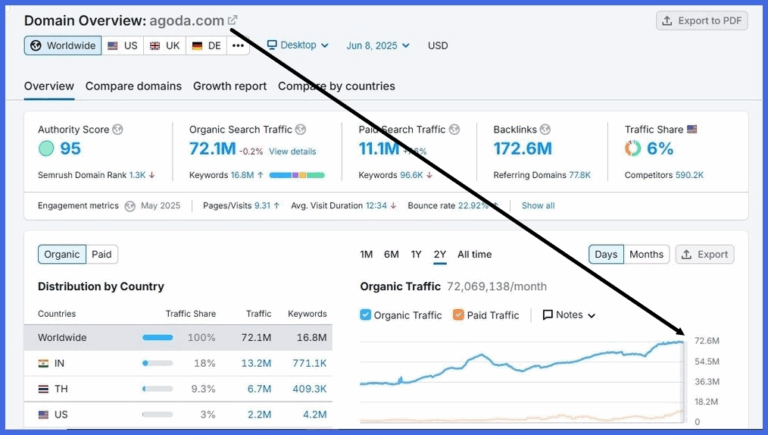Screen dimensions: 768x435
Task: Click Show all engagement metrics
Action: coord(538,206)
